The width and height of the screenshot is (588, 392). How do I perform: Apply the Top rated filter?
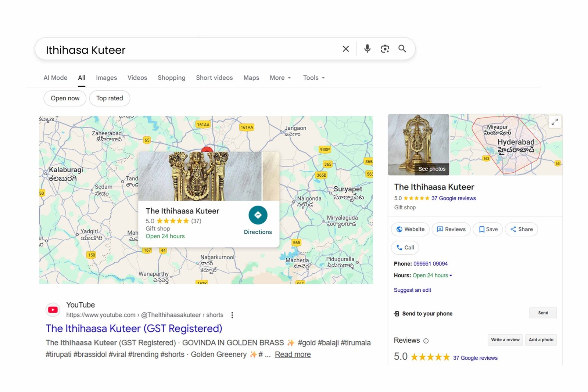(109, 98)
